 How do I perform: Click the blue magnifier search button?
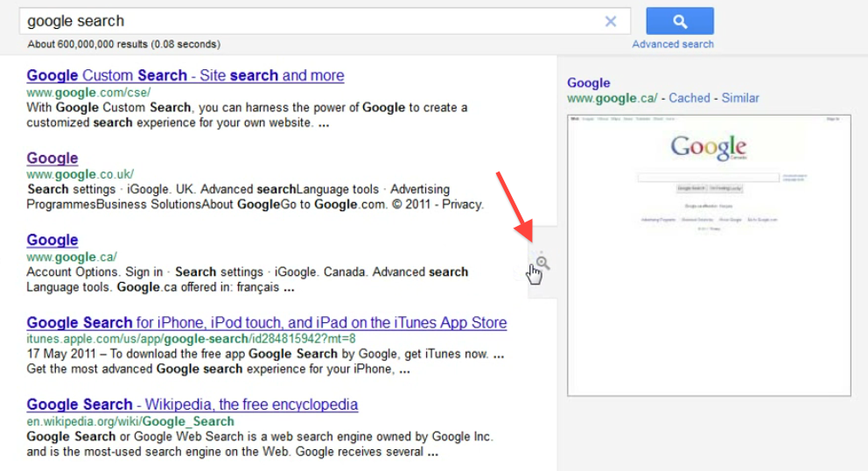pyautogui.click(x=680, y=22)
